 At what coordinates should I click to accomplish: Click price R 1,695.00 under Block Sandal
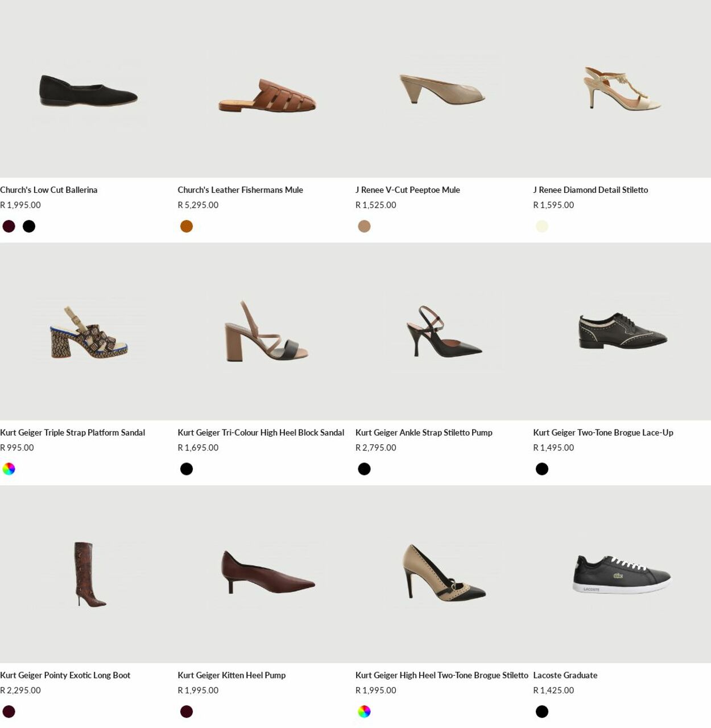coord(198,448)
